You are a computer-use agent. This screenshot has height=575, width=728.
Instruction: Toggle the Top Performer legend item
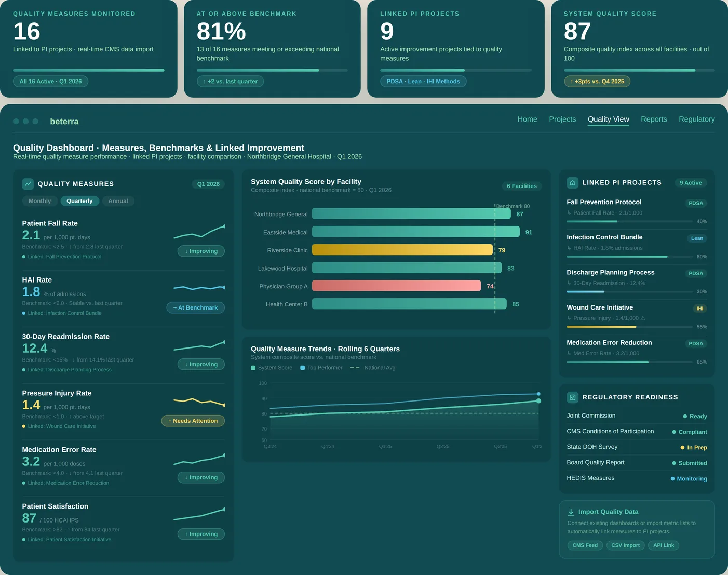pyautogui.click(x=321, y=367)
